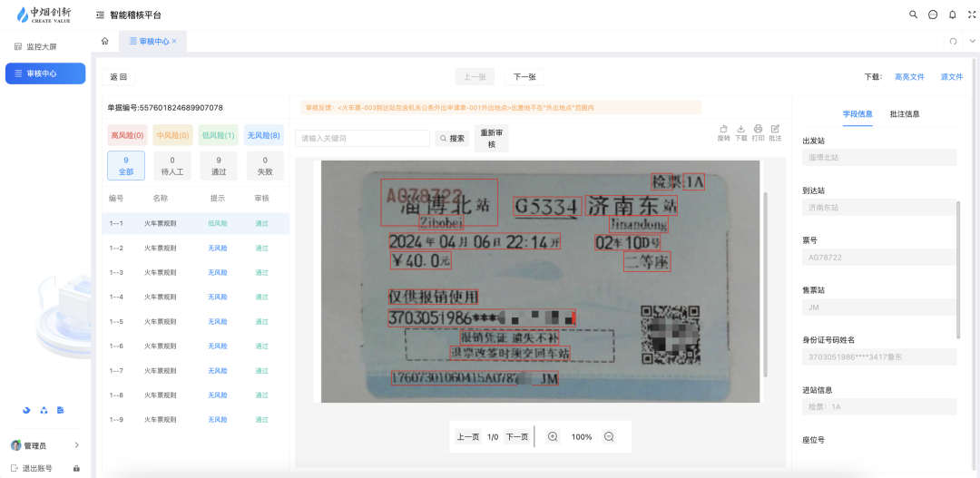This screenshot has width=980, height=478.
Task: Click the 售票站 field showing JM
Action: [x=879, y=307]
